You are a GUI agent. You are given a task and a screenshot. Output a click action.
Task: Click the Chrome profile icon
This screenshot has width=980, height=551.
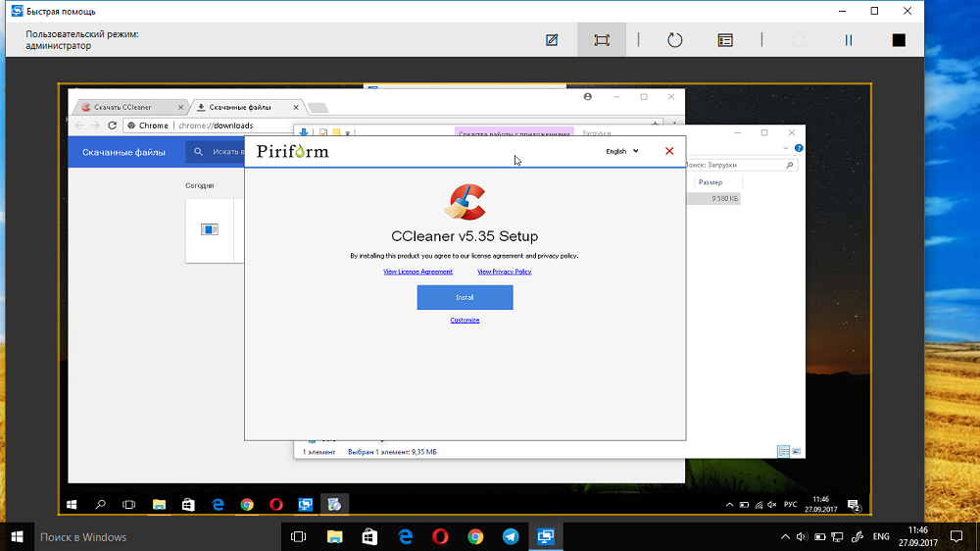(x=587, y=97)
